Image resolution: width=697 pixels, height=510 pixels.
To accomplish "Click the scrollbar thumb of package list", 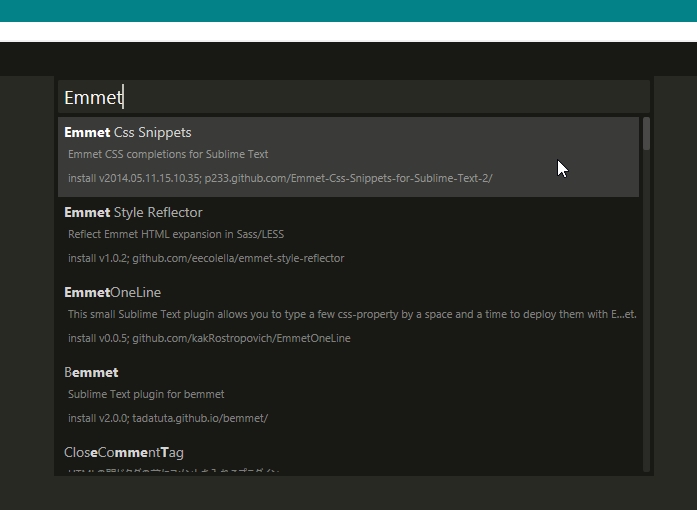I will click(647, 133).
